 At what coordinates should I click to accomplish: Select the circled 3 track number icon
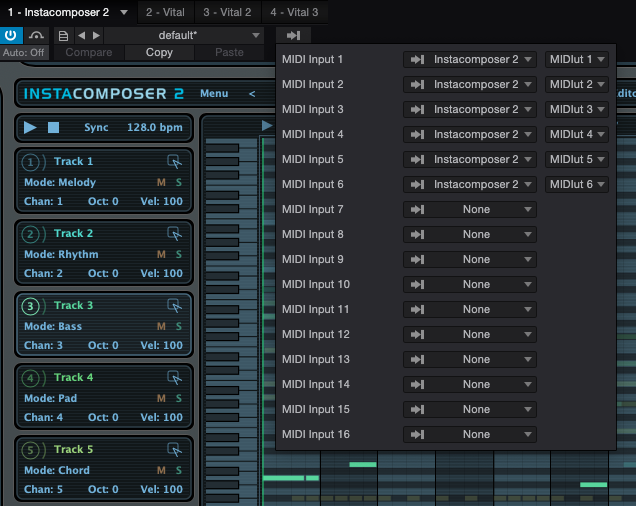pyautogui.click(x=30, y=306)
